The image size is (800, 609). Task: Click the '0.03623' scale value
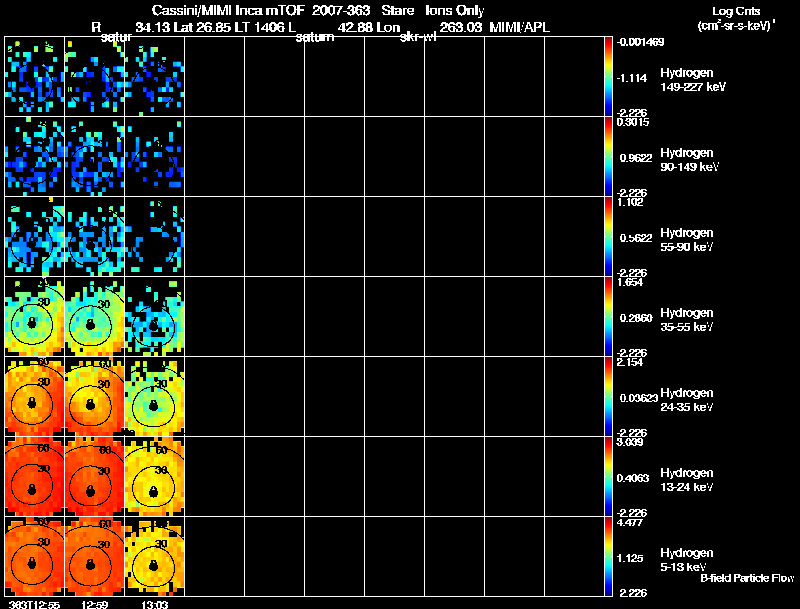638,398
